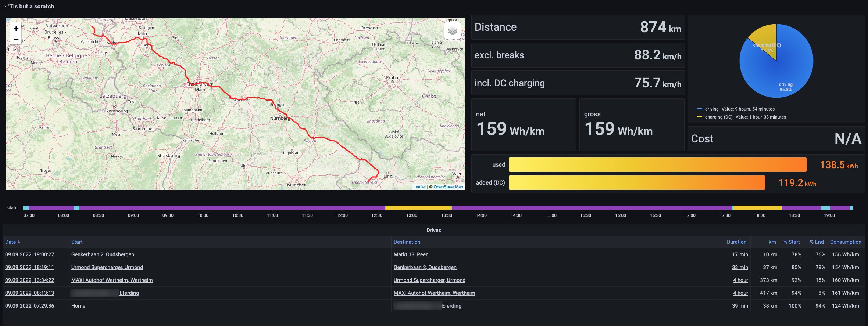This screenshot has width=868, height=326.
Task: Open the 09.09.2022, 19:00:27 drive
Action: (x=29, y=254)
